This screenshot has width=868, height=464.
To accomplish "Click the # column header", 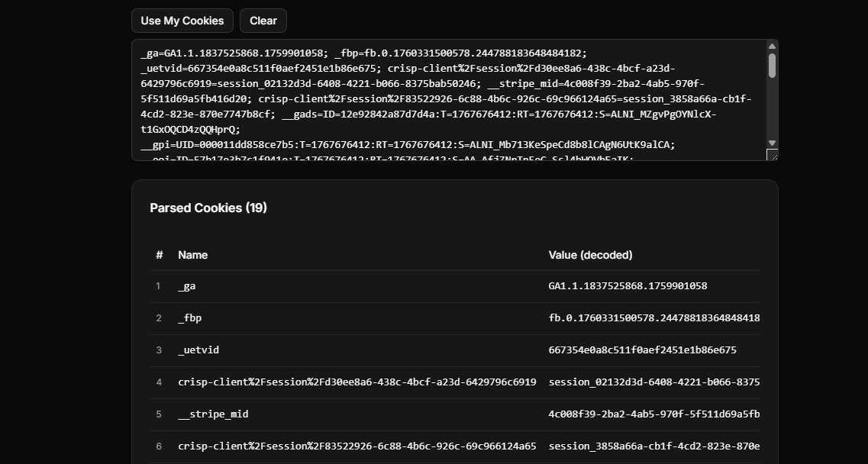I will point(159,254).
